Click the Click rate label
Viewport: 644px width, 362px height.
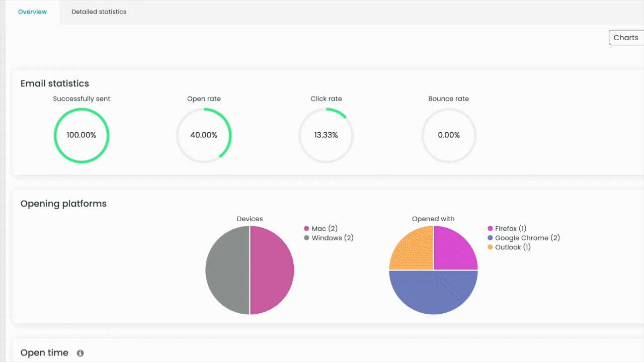coord(326,99)
